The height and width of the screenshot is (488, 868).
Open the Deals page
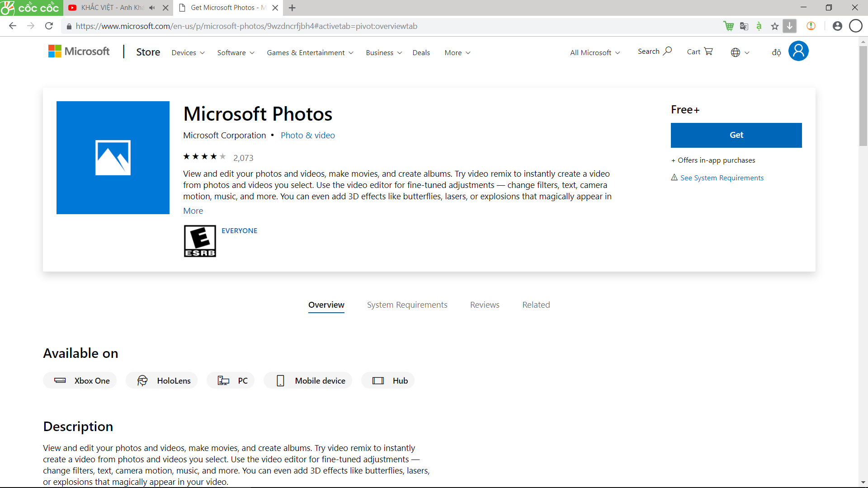click(x=421, y=53)
